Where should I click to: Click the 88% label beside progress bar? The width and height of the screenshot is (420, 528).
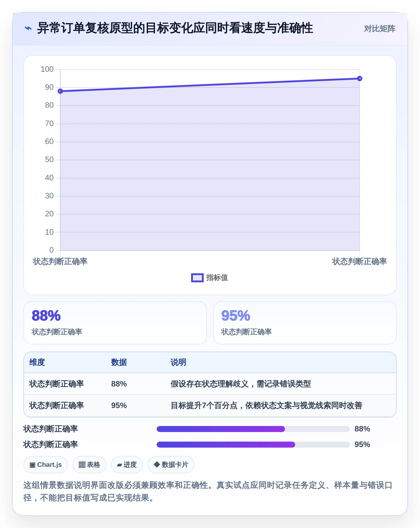coord(362,429)
